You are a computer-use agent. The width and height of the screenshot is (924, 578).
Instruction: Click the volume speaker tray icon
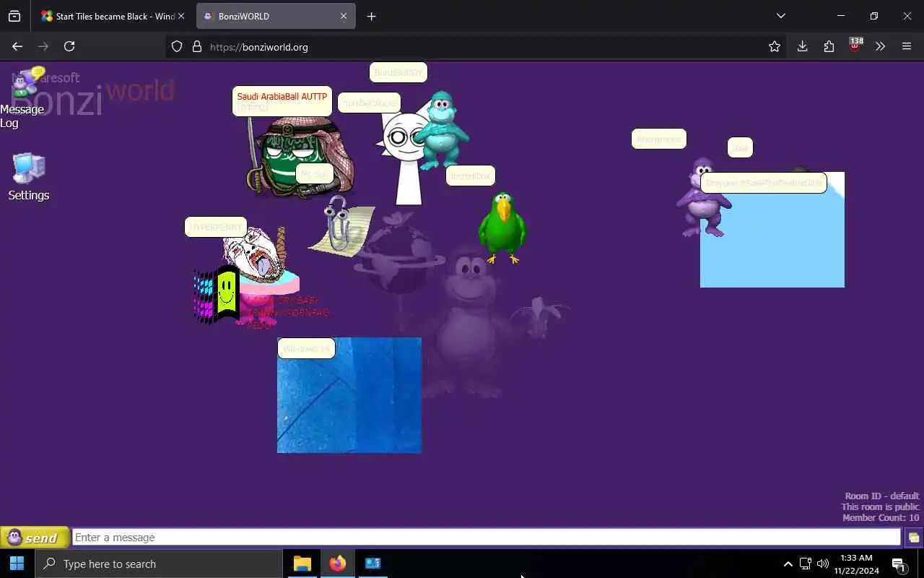(x=823, y=564)
